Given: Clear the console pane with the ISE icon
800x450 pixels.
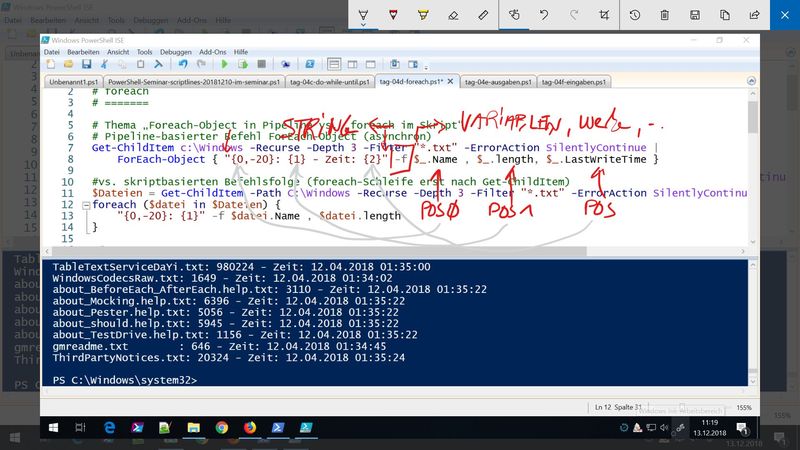Looking at the screenshot, I should pos(159,64).
